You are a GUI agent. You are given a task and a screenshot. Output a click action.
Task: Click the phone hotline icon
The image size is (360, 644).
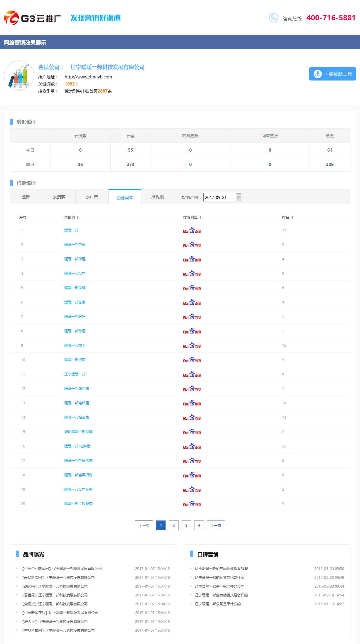pyautogui.click(x=273, y=18)
